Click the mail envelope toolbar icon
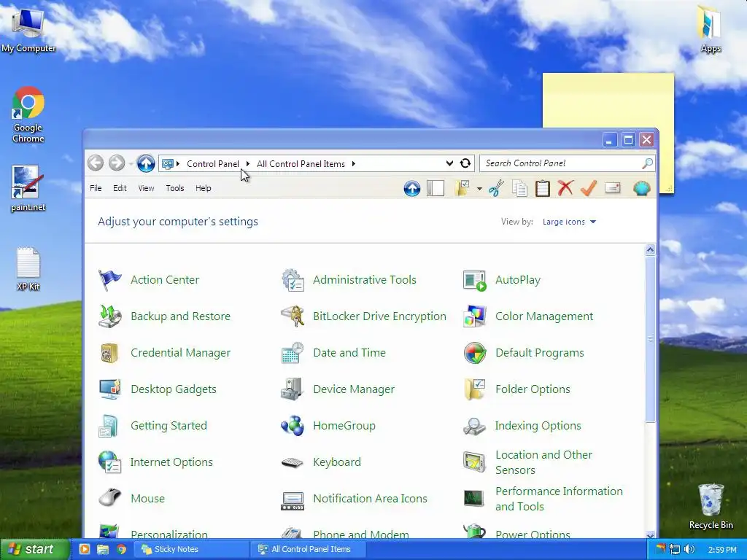 point(613,188)
